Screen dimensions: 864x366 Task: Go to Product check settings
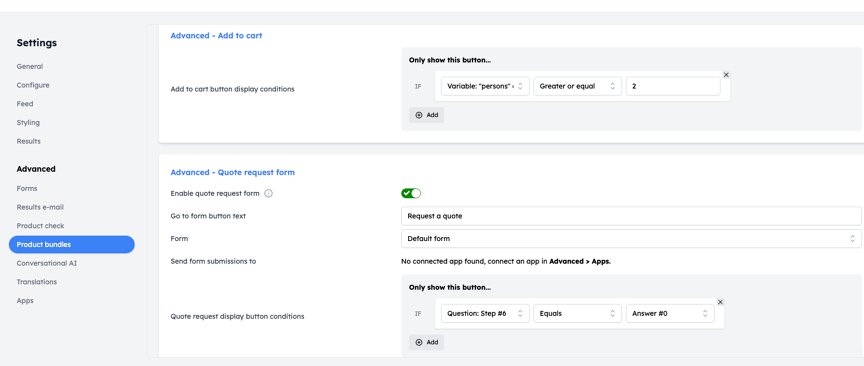[x=40, y=226]
